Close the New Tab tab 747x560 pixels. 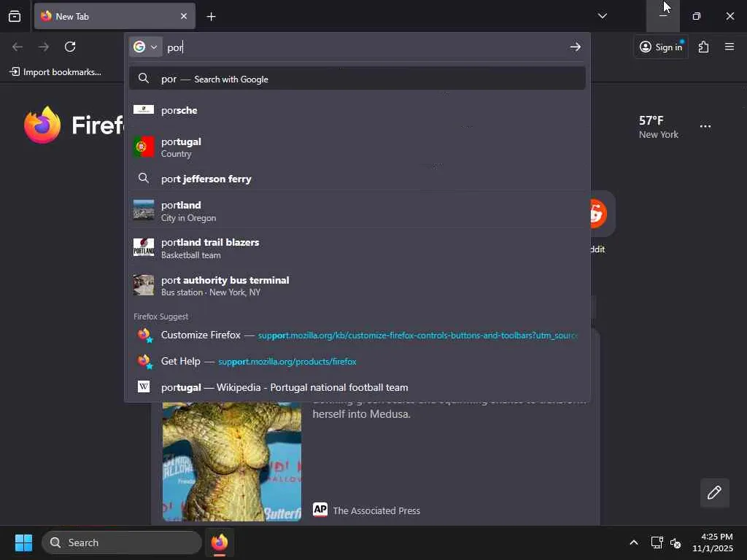point(184,16)
